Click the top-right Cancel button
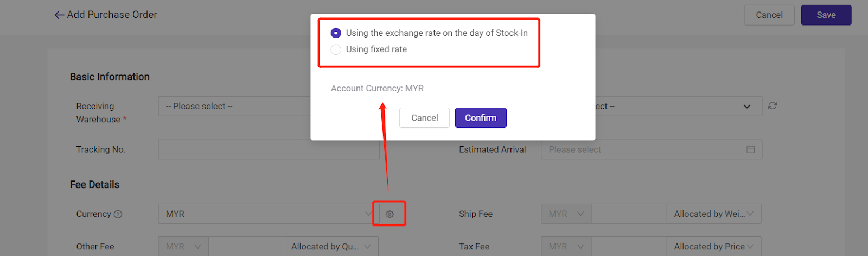 pyautogui.click(x=769, y=15)
